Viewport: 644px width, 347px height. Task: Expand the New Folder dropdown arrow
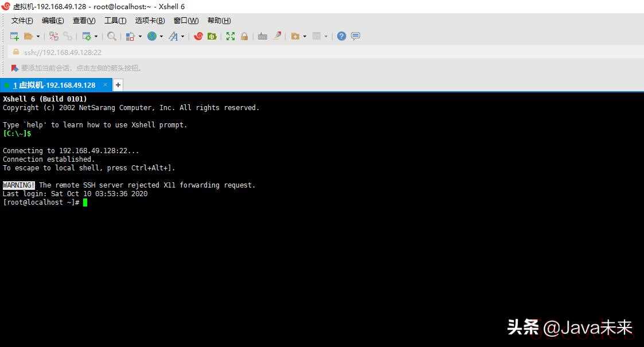click(305, 36)
